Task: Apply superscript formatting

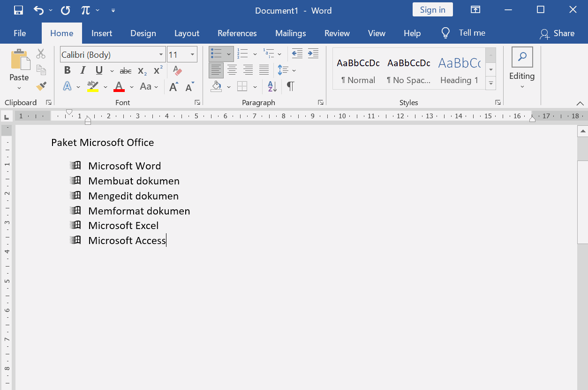Action: [158, 70]
